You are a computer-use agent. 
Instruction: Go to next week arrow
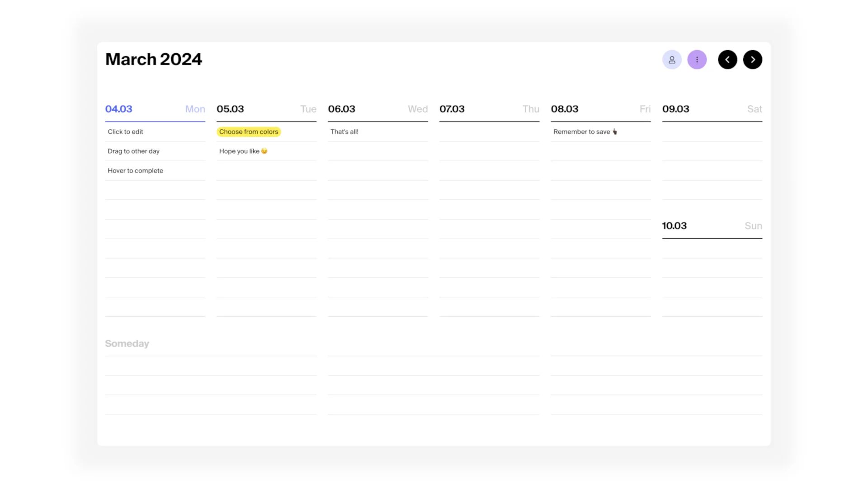(752, 60)
